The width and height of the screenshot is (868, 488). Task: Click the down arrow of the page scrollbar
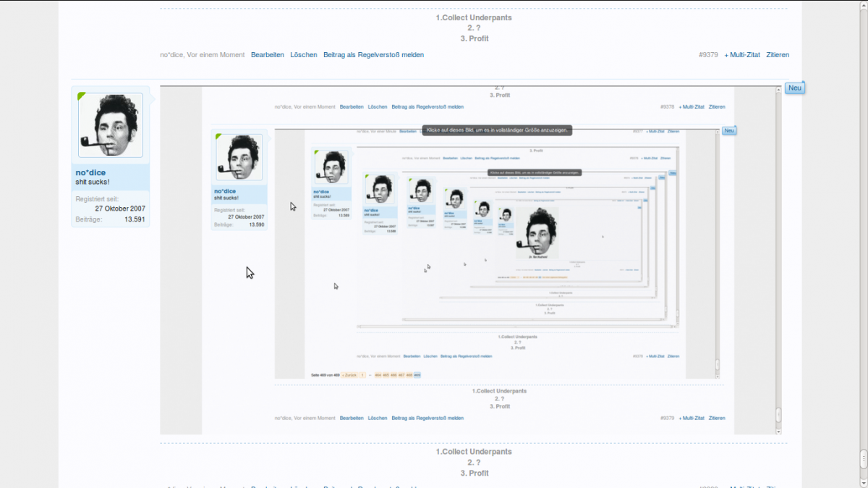[x=863, y=483]
